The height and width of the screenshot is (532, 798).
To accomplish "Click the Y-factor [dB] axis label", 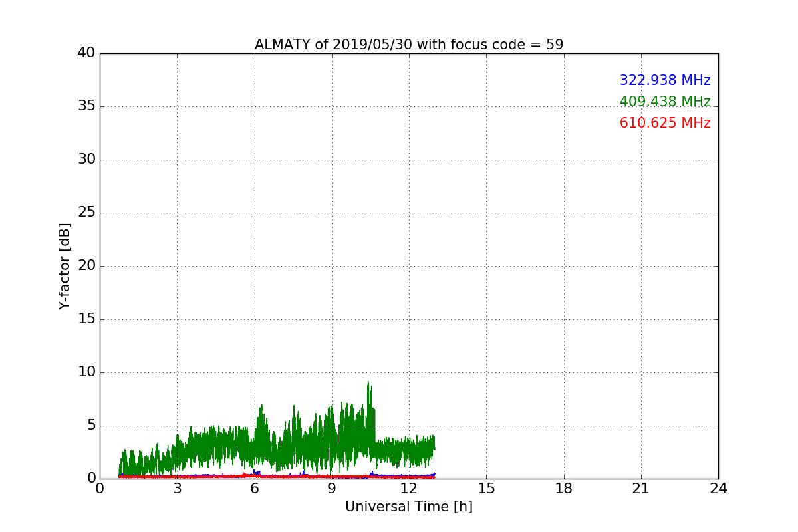I will click(65, 266).
